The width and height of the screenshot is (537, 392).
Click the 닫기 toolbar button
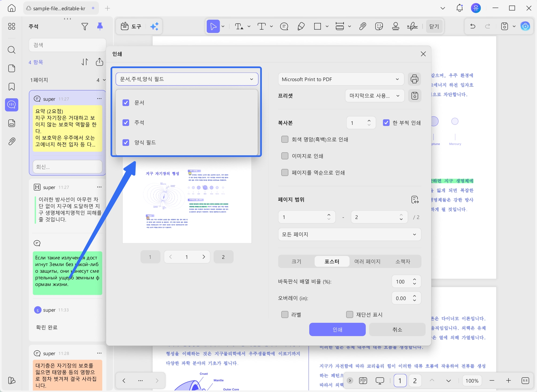434,26
